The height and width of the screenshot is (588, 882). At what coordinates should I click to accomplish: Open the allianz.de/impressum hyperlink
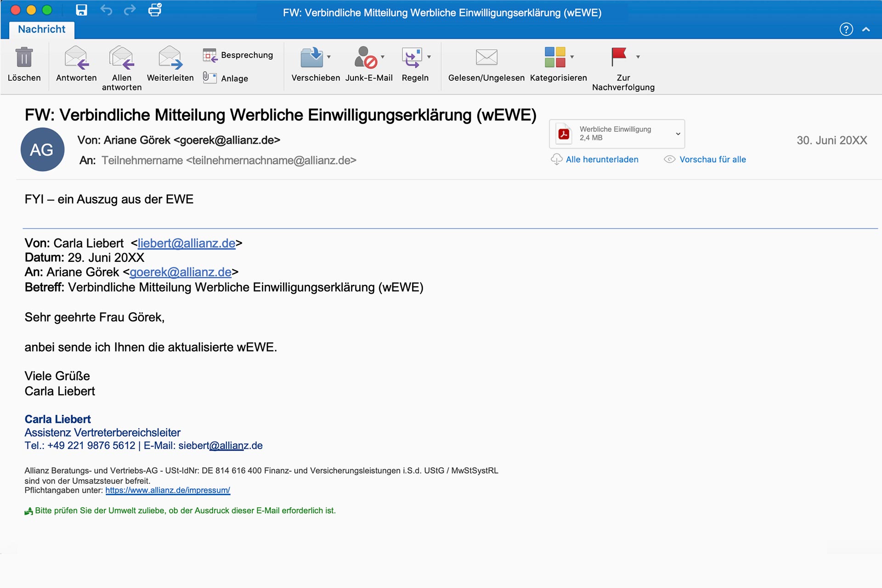point(168,490)
